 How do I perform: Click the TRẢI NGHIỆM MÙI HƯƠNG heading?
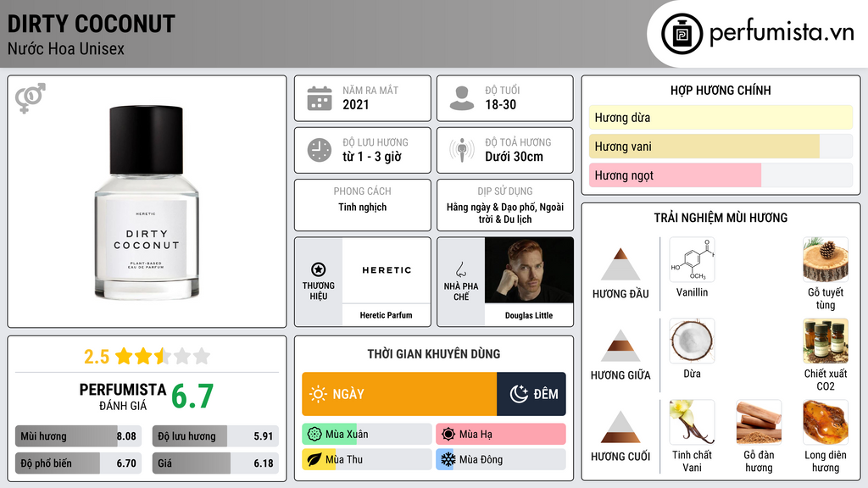(721, 218)
